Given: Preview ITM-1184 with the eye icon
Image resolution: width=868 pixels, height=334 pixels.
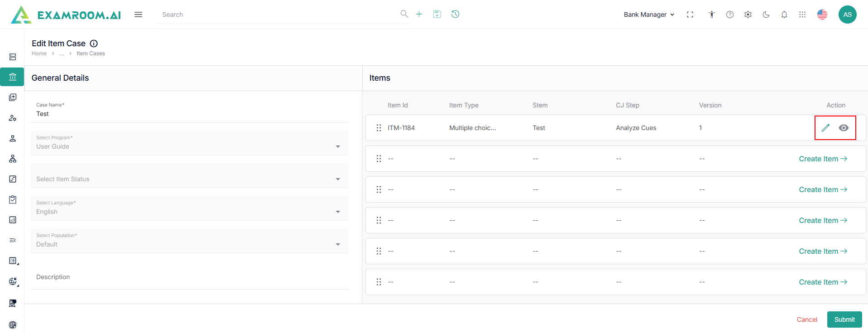Looking at the screenshot, I should pyautogui.click(x=844, y=128).
